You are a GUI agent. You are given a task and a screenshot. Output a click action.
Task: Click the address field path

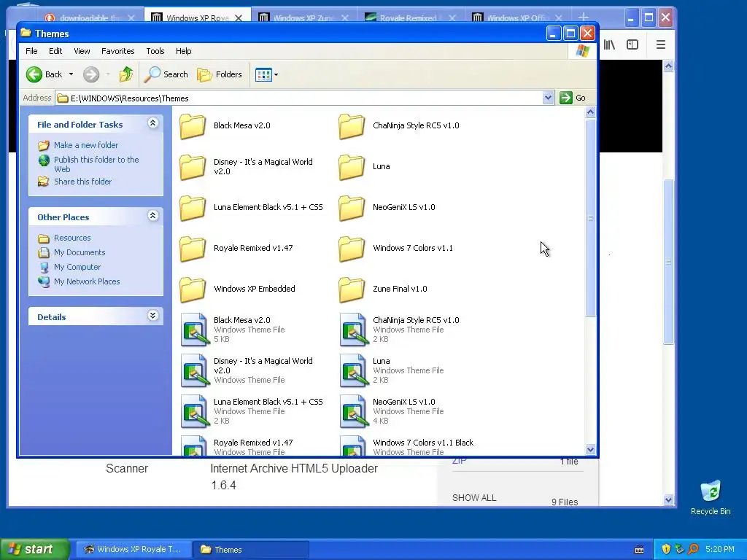click(298, 98)
